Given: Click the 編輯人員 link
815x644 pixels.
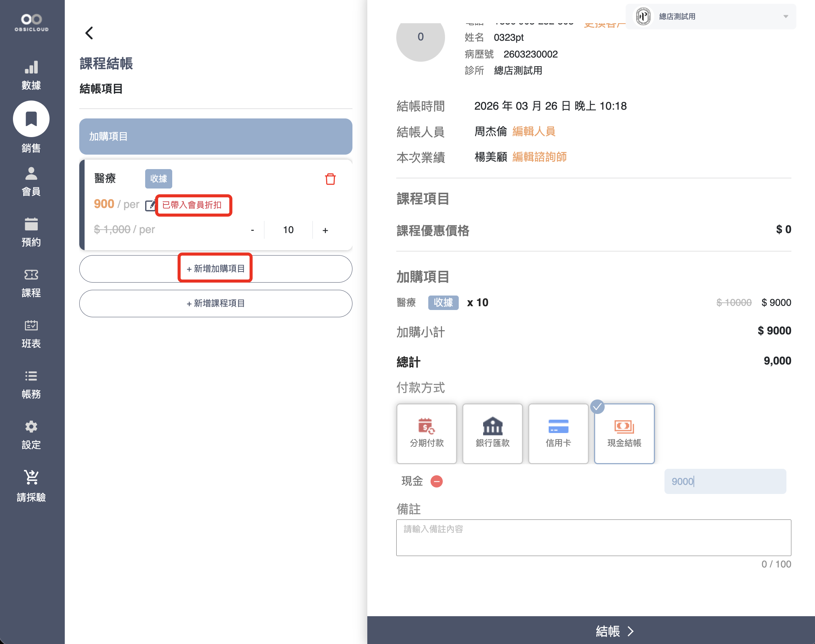Looking at the screenshot, I should (x=533, y=131).
